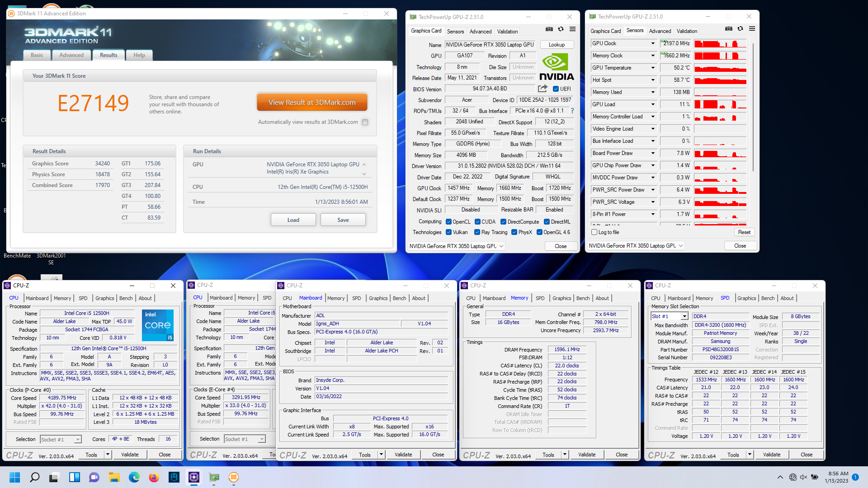
Task: Click the BIOS share/export icon next to UEFI
Action: [x=542, y=89]
